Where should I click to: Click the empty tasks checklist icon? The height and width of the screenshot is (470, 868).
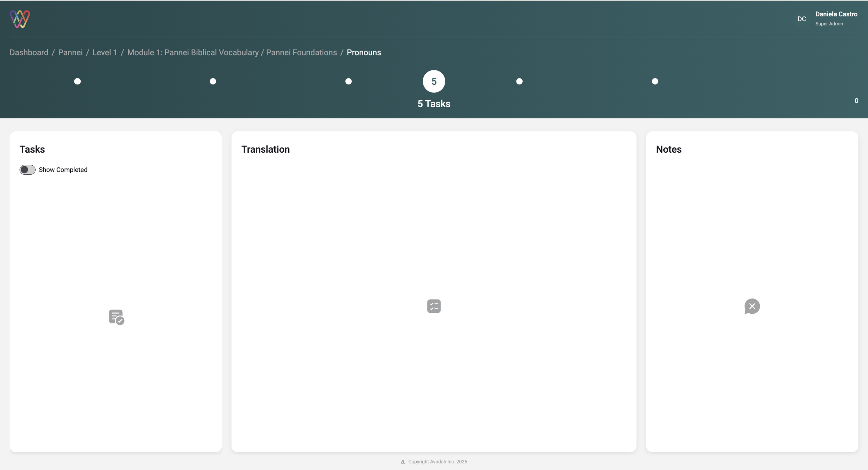pos(116,317)
